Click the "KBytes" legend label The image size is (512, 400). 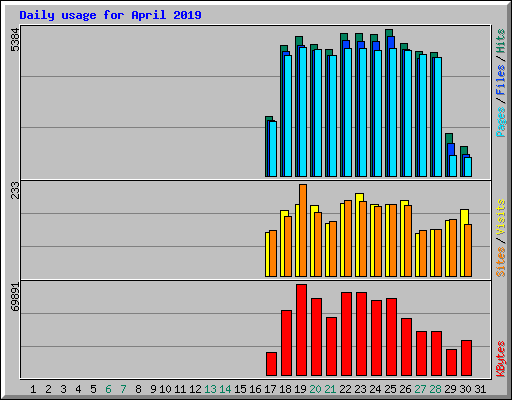(x=500, y=359)
